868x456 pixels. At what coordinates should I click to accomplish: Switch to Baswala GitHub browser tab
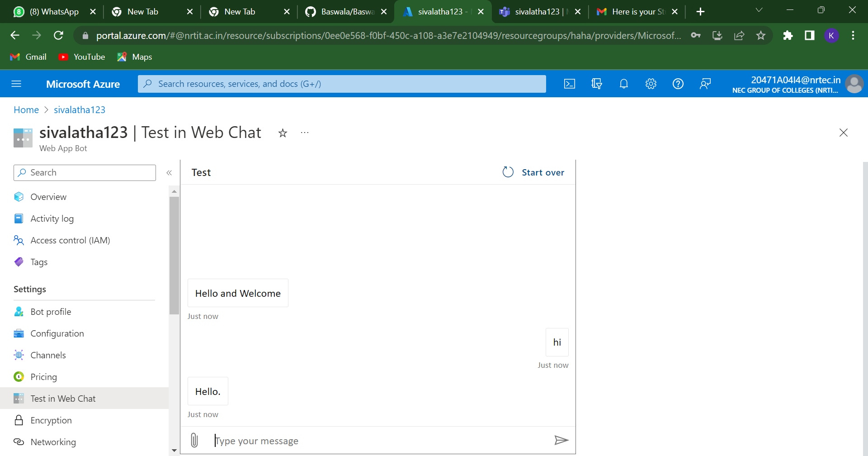click(x=347, y=12)
